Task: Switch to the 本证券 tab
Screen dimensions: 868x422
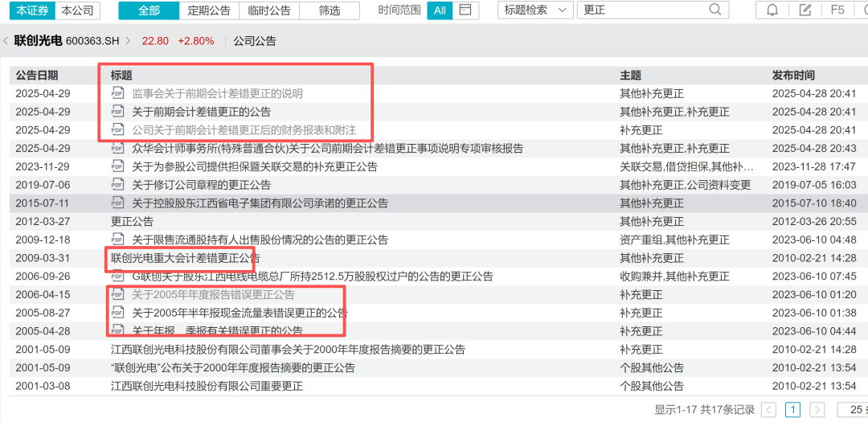Action: click(32, 10)
